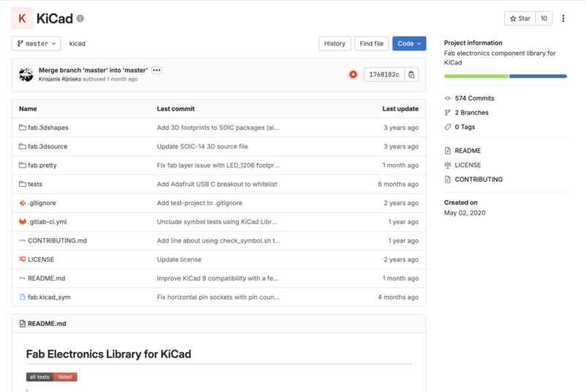This screenshot has width=586, height=392.
Task: Star the KiCad project
Action: coord(520,18)
